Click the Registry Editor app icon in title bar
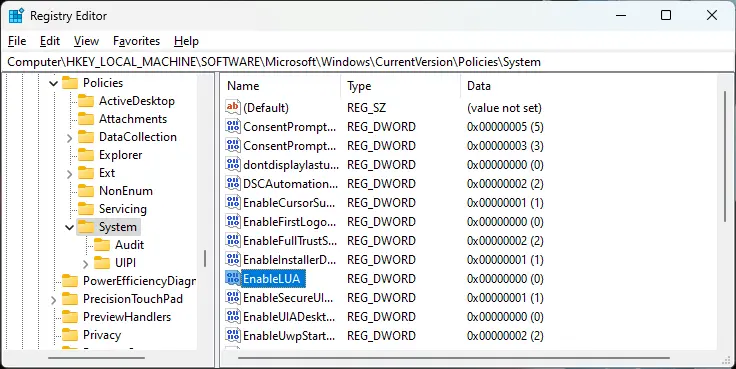This screenshot has height=369, width=736. pos(16,15)
